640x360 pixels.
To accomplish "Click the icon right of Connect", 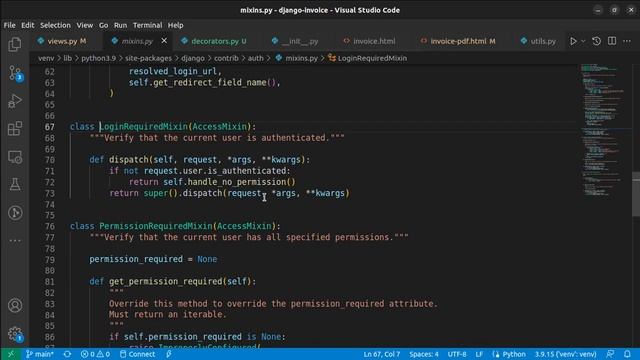I will coord(169,354).
